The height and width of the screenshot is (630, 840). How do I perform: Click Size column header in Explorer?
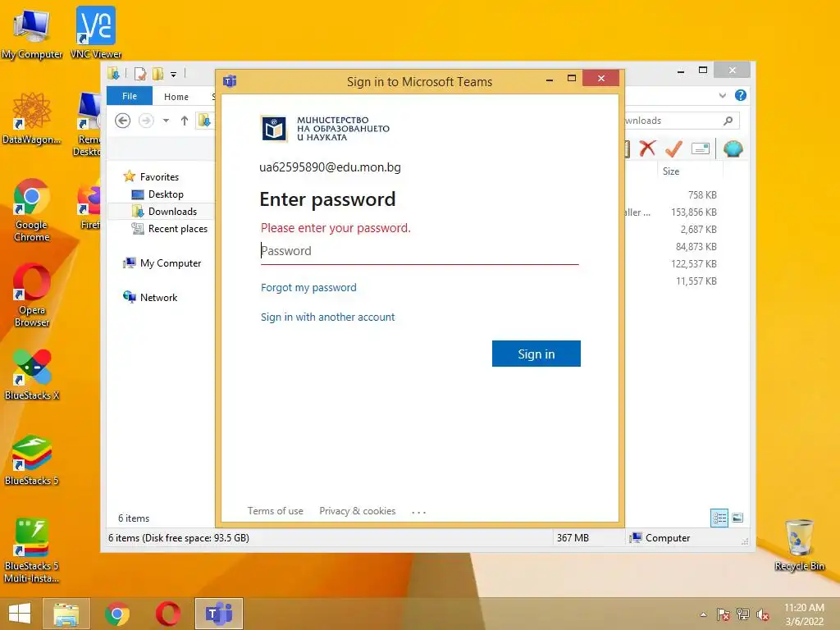click(671, 171)
